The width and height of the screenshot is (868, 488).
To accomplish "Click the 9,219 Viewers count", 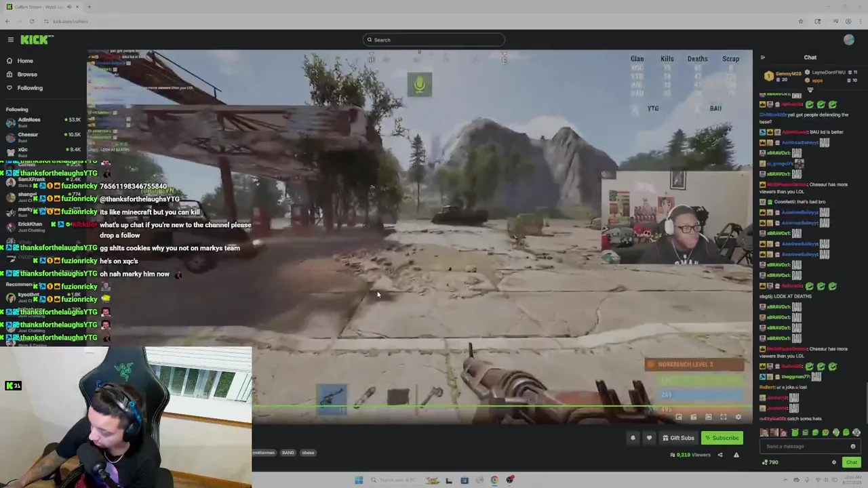I will [690, 455].
